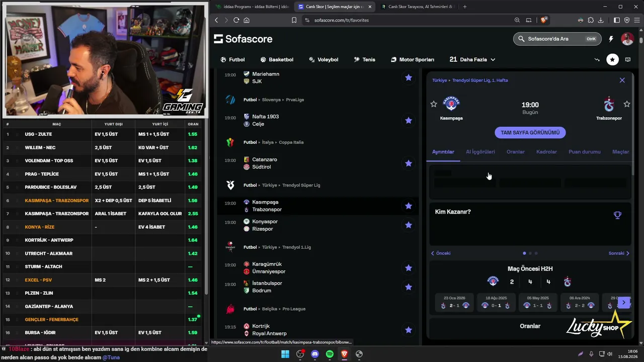Open a new browser tab
Image resolution: width=644 pixels, height=362 pixels.
click(x=464, y=7)
